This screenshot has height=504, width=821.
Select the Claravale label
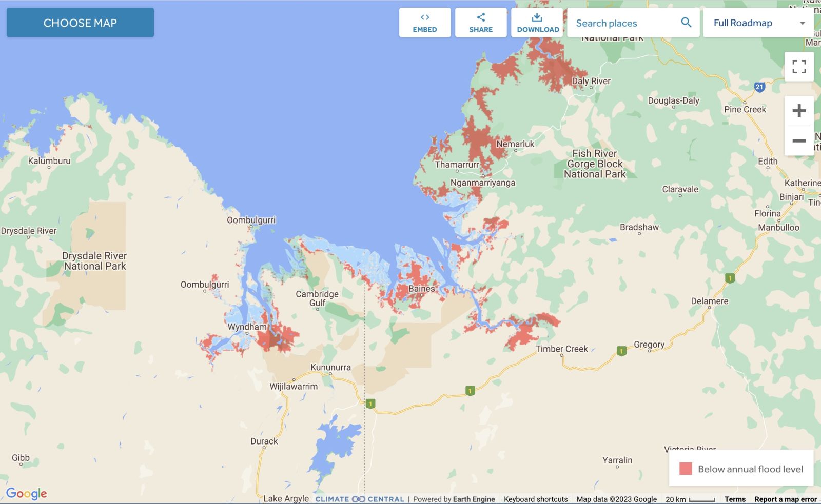pos(680,189)
